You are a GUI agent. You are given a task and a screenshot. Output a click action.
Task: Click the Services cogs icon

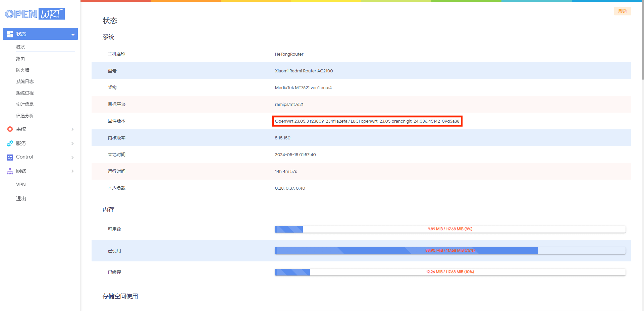pos(10,143)
